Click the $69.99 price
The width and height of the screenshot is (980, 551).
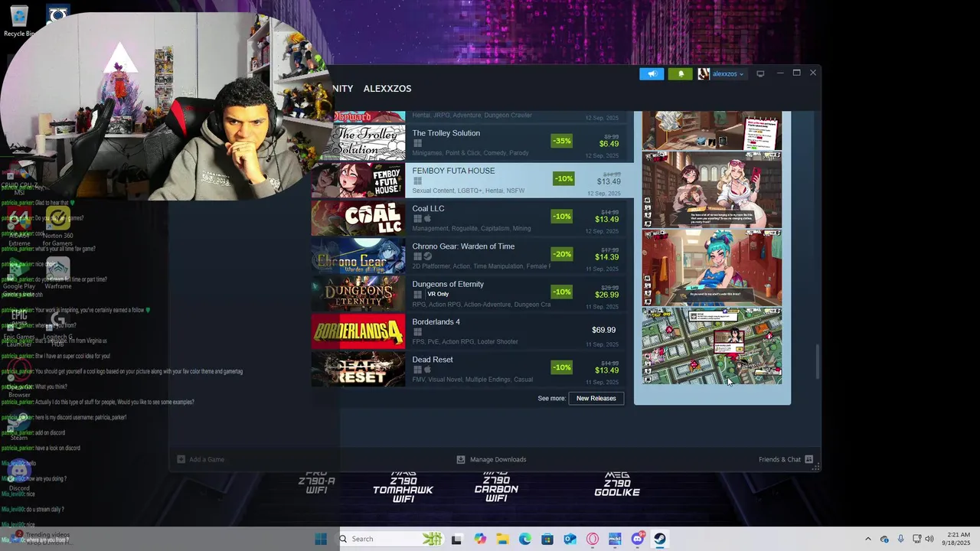tap(604, 330)
